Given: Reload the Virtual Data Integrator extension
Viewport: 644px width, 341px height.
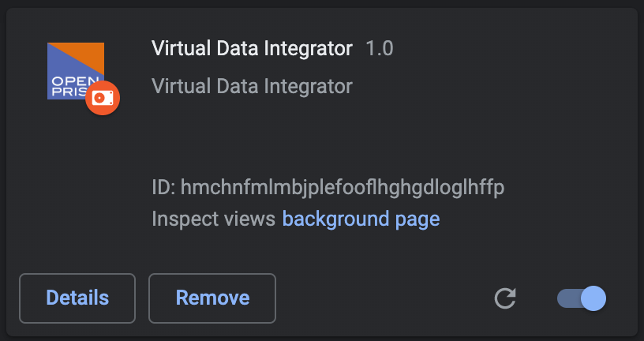Looking at the screenshot, I should [505, 298].
